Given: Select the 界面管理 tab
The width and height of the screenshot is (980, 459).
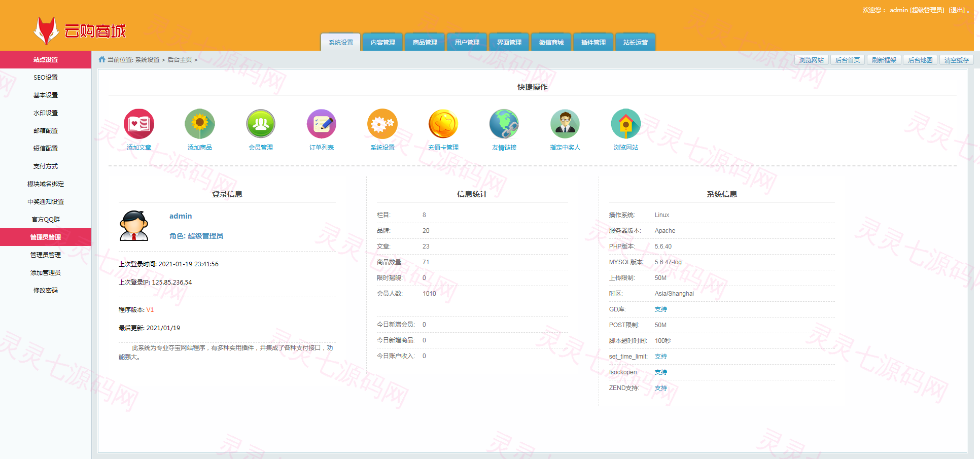Looking at the screenshot, I should [509, 42].
